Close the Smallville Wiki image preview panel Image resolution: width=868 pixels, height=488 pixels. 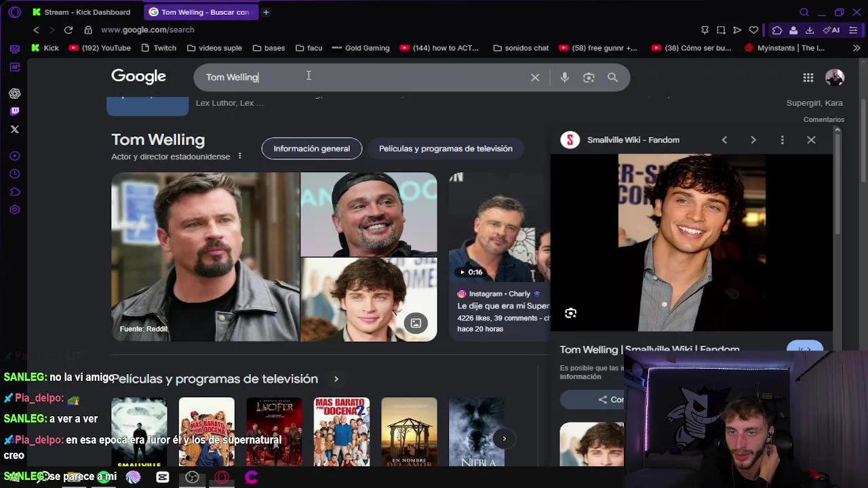(x=811, y=140)
